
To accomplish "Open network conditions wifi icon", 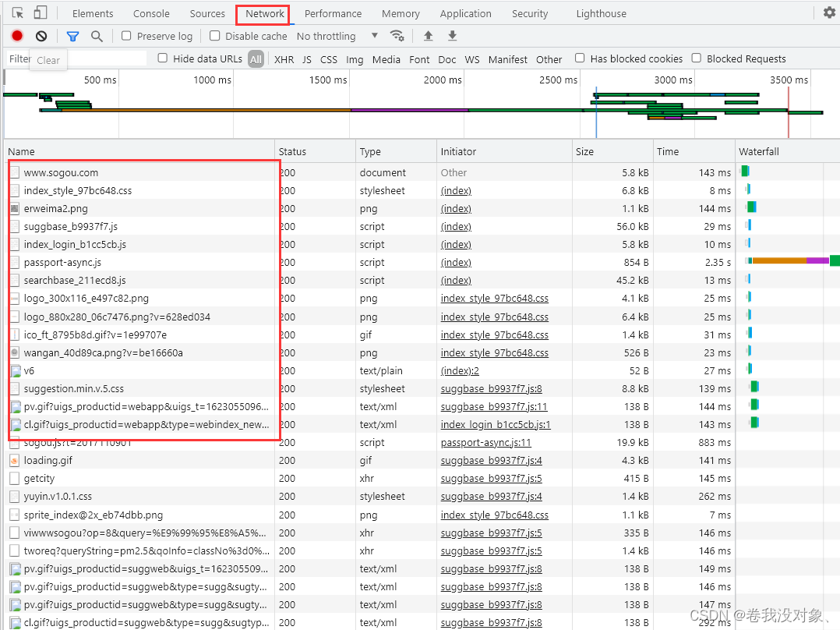I will tap(397, 36).
